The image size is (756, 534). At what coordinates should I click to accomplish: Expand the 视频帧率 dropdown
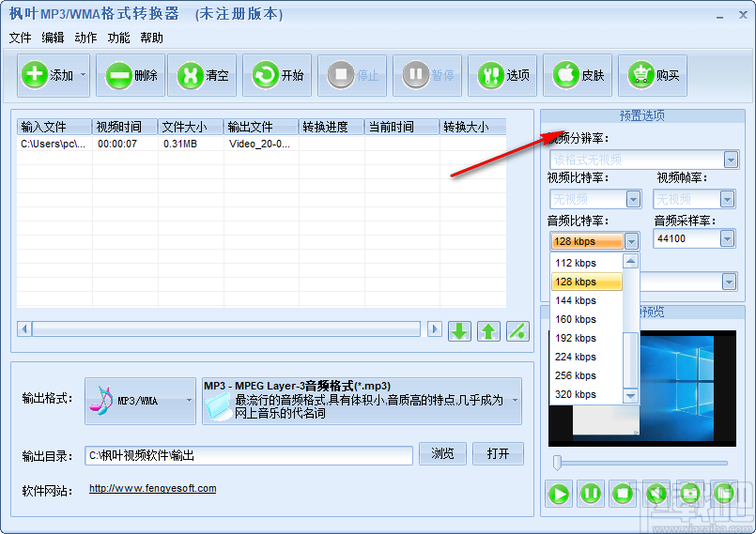pos(727,199)
